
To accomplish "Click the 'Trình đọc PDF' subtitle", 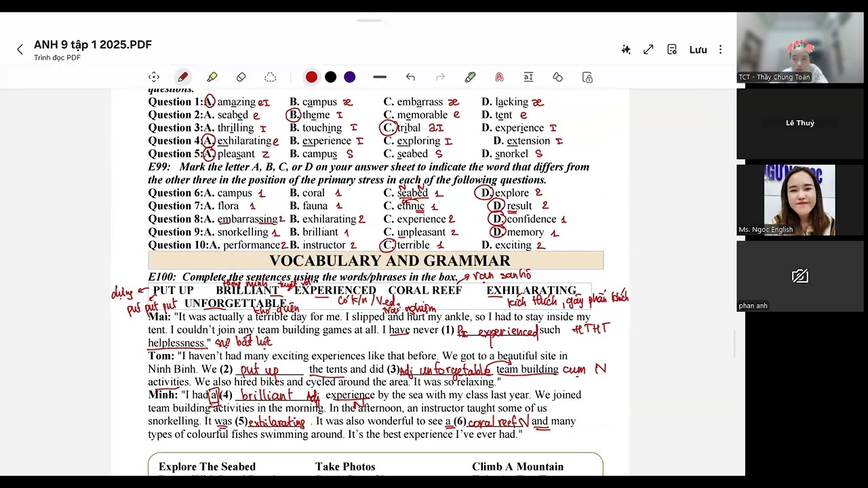I will (57, 58).
